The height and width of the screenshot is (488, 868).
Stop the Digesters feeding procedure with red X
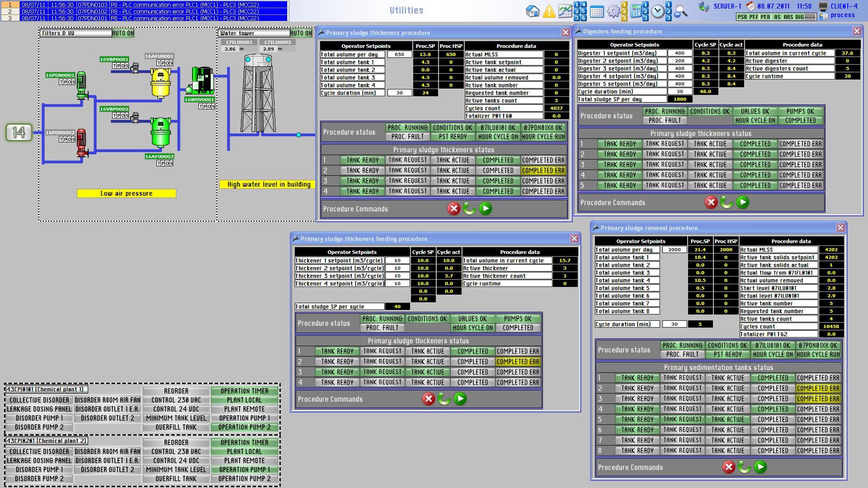(x=711, y=202)
